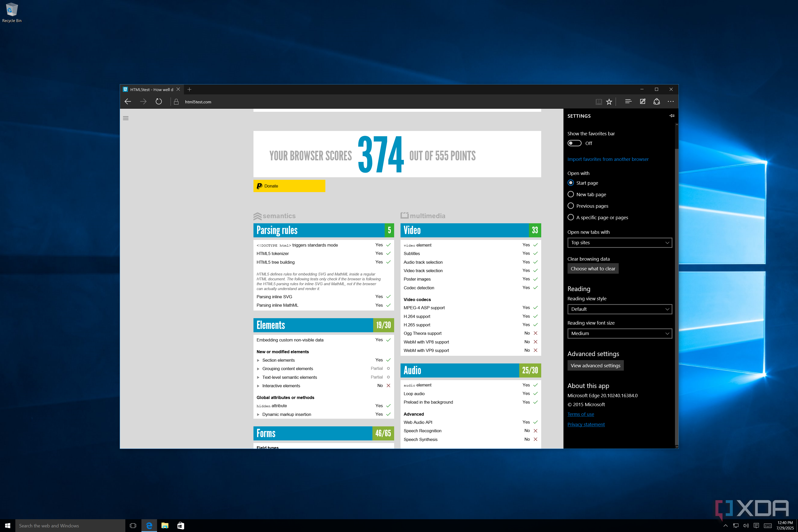Open the More actions ellipsis menu
This screenshot has height=532, width=798.
(671, 101)
